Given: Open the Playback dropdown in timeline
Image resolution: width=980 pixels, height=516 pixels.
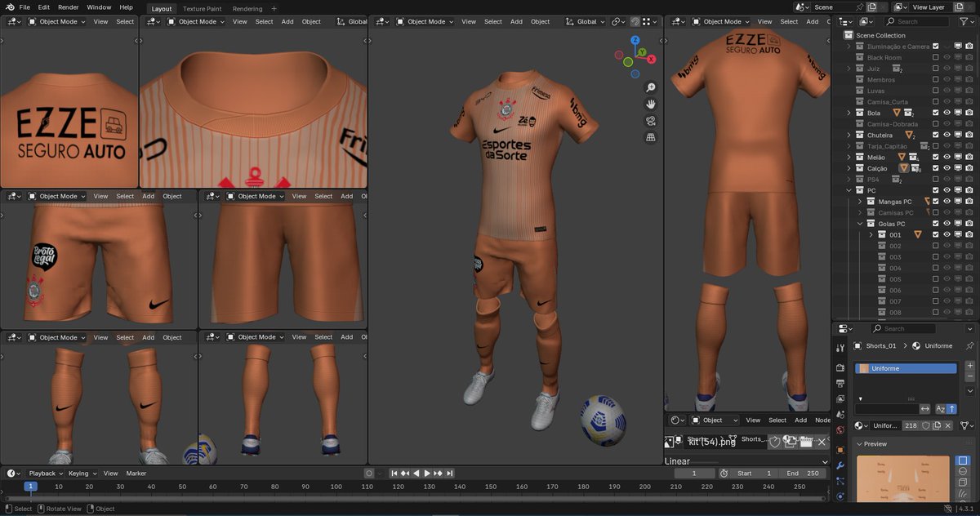Looking at the screenshot, I should pyautogui.click(x=46, y=474).
